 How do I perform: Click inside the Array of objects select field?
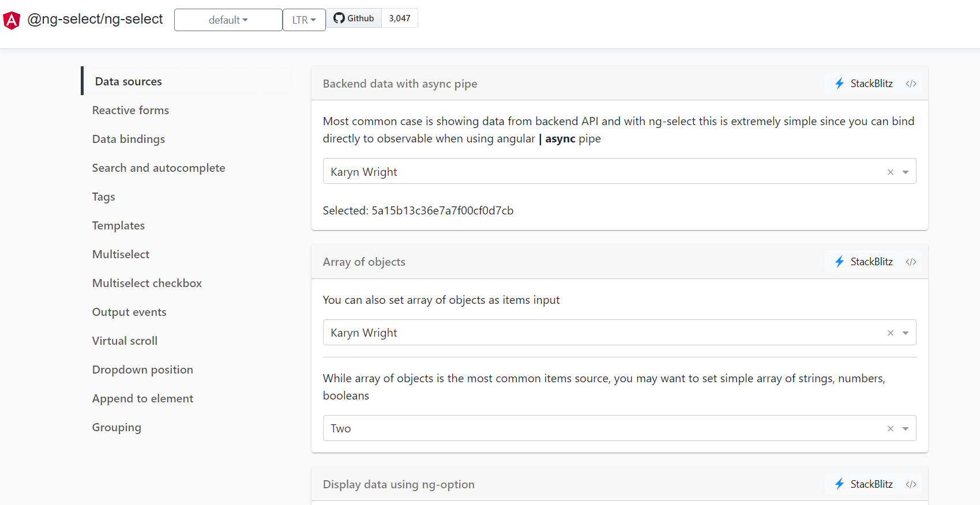(577, 333)
